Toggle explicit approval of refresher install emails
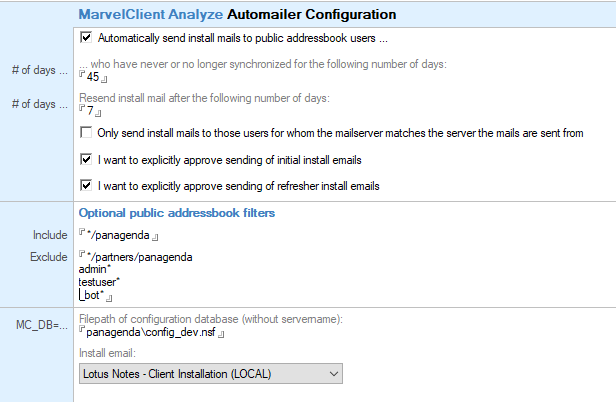Viewport: 616px width, 402px height. [86, 185]
